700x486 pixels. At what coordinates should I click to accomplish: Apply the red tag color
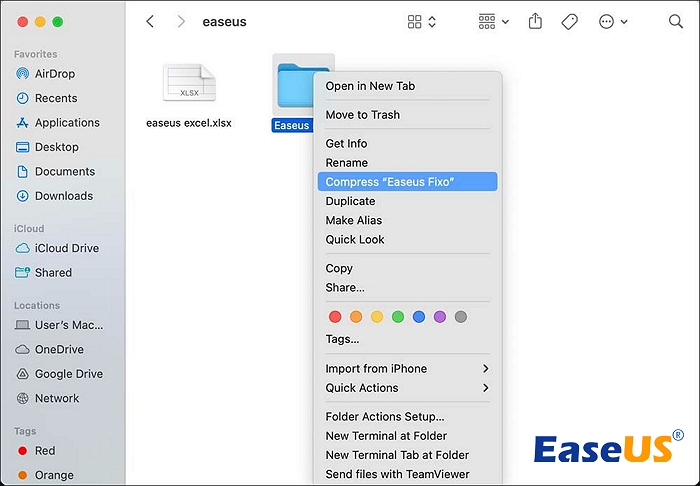pos(335,317)
